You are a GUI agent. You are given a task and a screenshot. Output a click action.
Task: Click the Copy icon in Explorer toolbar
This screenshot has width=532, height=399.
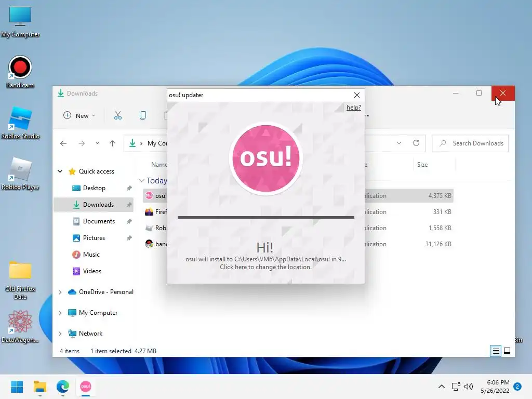pos(143,116)
